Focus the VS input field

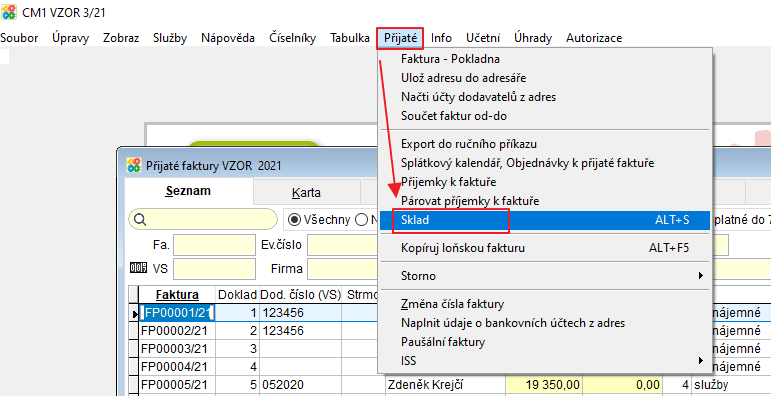(x=214, y=269)
